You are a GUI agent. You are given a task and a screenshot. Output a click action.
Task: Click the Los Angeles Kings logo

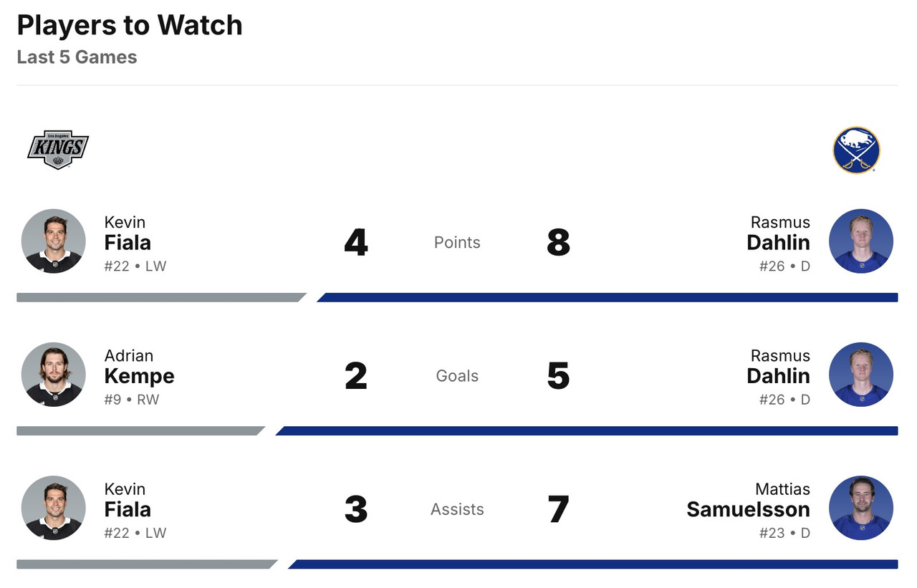58,150
